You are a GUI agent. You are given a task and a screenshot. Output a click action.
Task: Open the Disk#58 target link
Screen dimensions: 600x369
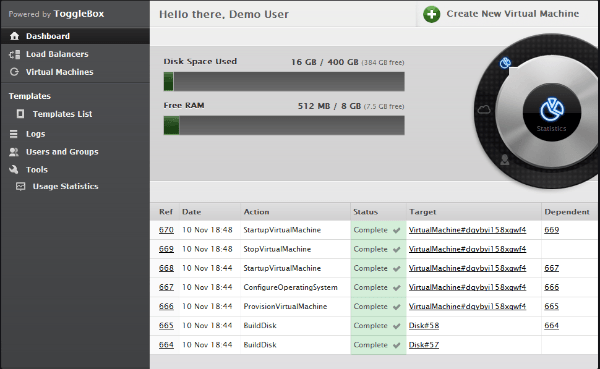pos(424,326)
